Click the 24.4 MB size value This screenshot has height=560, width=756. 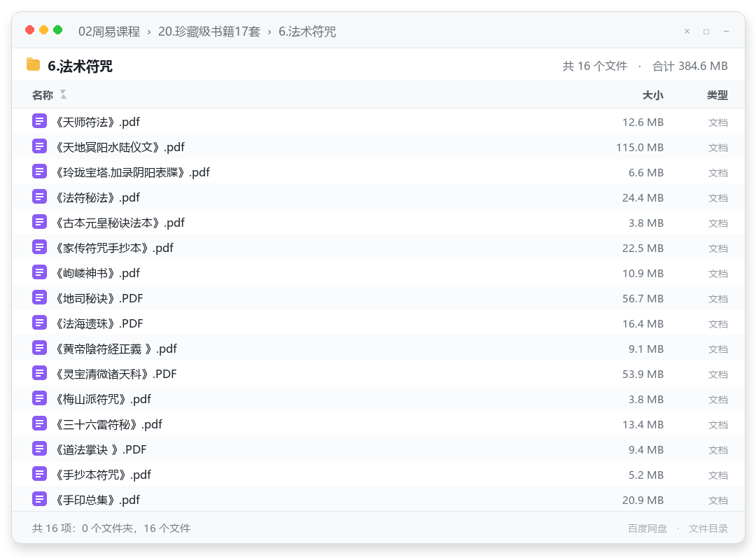[643, 198]
